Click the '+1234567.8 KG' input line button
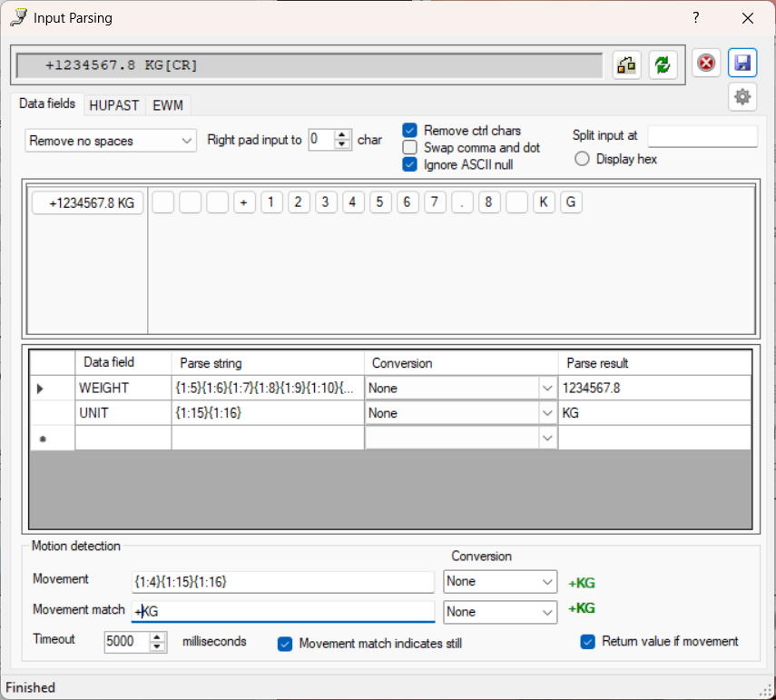Image resolution: width=776 pixels, height=700 pixels. [88, 203]
